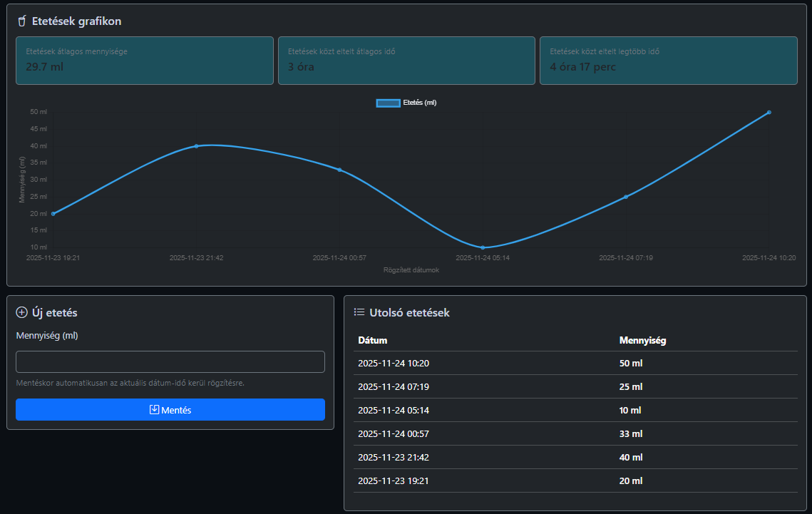The width and height of the screenshot is (812, 514).
Task: Click the cup icon beside Etetések grafikon
Action: click(22, 21)
